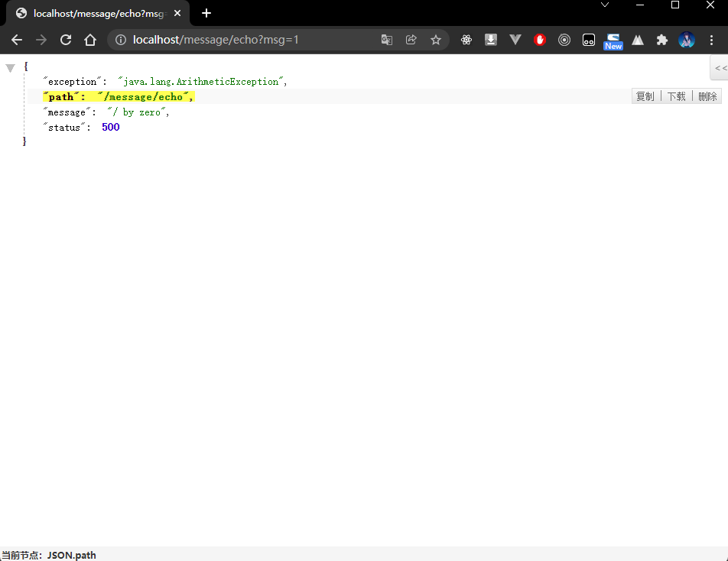This screenshot has width=728, height=561.
Task: Open the Vue devtools extension
Action: tap(515, 40)
